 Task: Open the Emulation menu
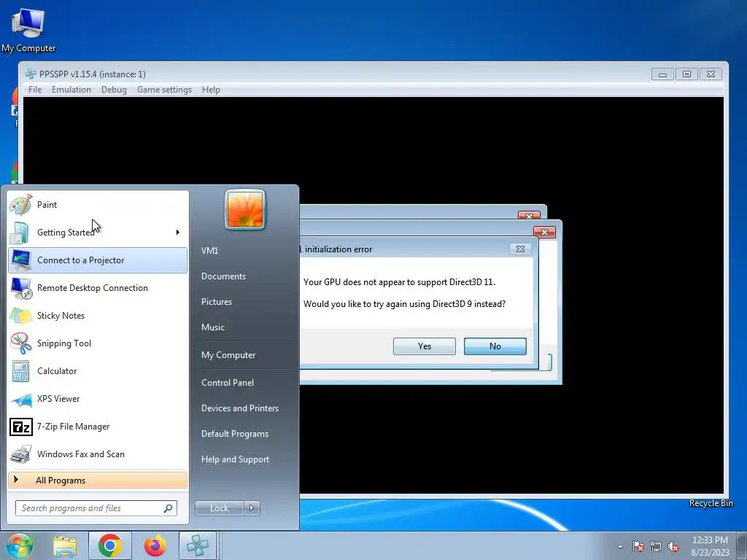tap(71, 90)
